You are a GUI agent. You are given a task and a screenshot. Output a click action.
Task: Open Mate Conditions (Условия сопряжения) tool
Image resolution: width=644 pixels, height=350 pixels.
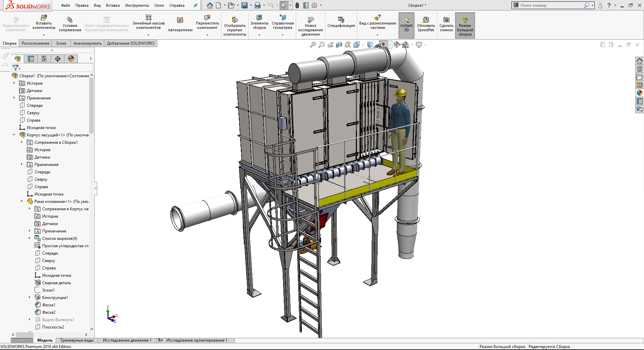[70, 24]
